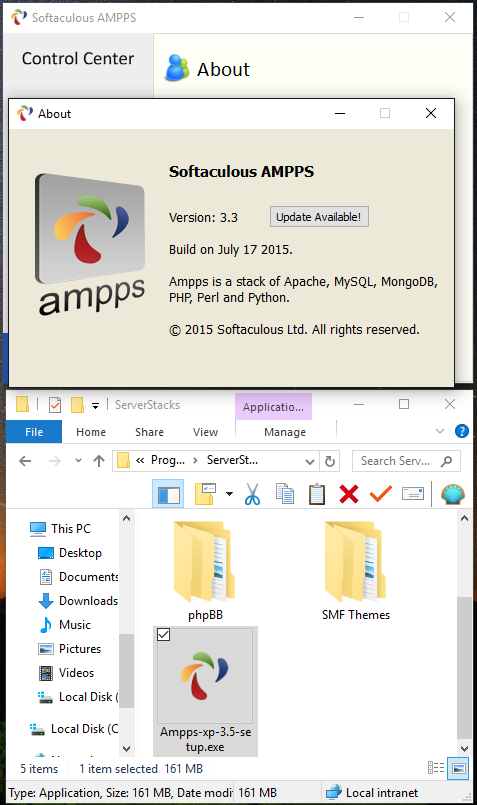This screenshot has height=805, width=477.
Task: Click the Ampps-xp-3.5-setup.exe icon
Action: coord(205,675)
